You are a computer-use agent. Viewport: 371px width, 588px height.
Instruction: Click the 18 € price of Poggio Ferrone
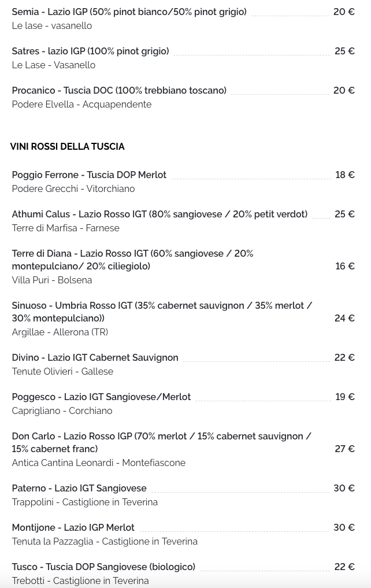click(345, 175)
